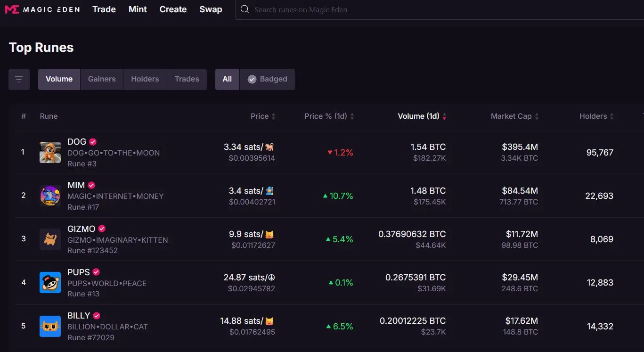Filter to Badged runes only
Screen dimensions: 644x352
267,79
